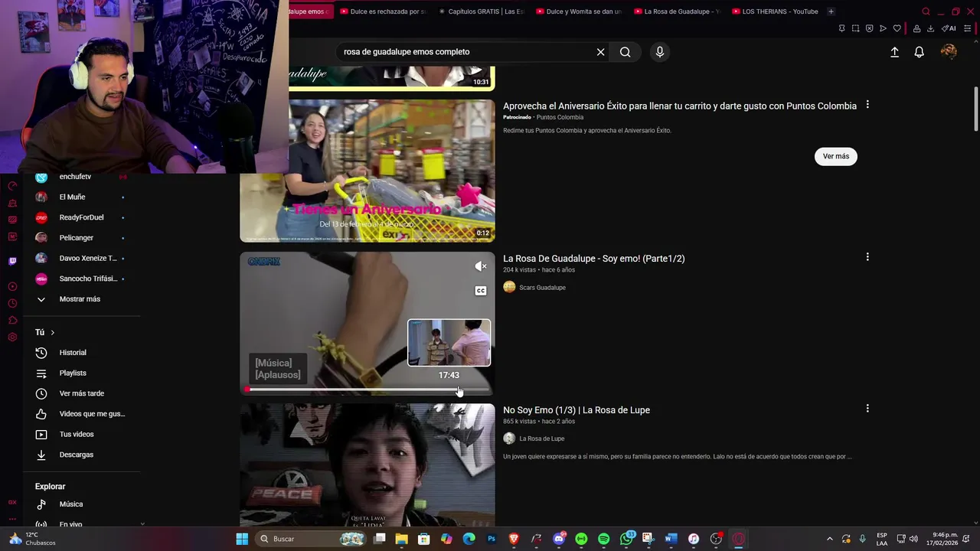Open 'Ver más tarde' in sidebar
This screenshot has height=551, width=980.
(x=82, y=393)
